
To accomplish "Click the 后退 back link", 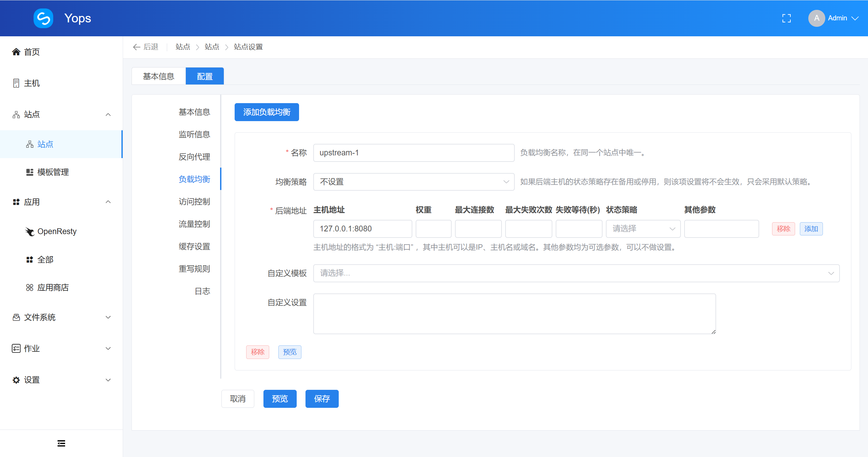I will (x=146, y=47).
